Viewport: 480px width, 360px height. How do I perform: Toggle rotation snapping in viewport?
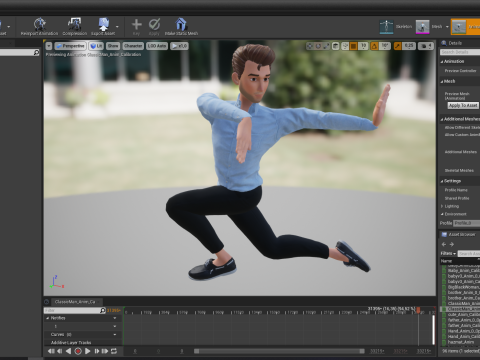pyautogui.click(x=374, y=46)
